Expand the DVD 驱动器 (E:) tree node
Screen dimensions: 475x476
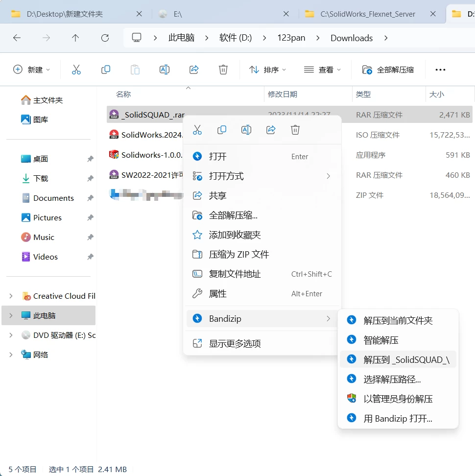(11, 335)
